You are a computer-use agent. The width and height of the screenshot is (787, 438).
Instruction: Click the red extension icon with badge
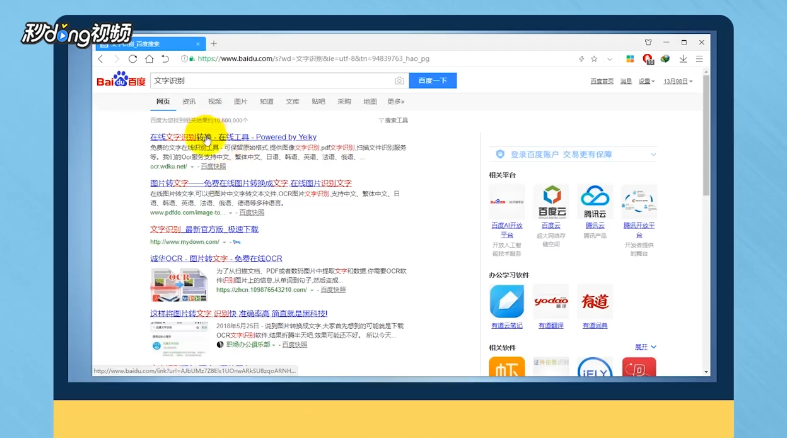point(648,59)
